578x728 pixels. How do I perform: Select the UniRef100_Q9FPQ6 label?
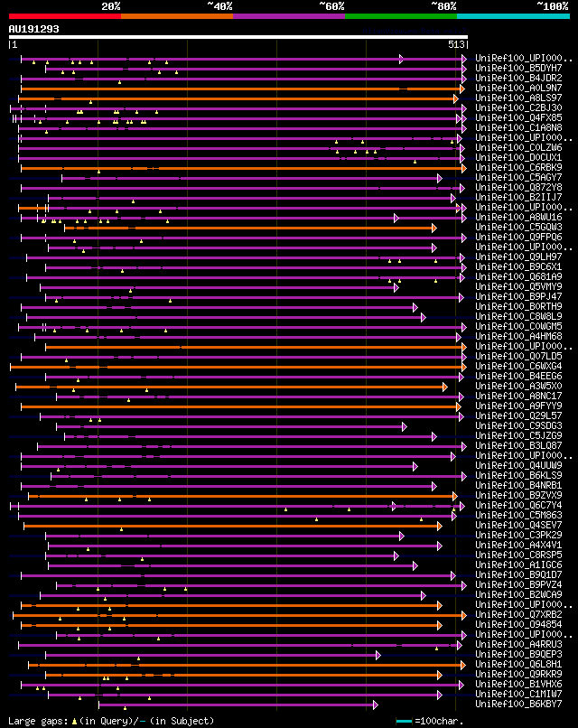(x=518, y=237)
